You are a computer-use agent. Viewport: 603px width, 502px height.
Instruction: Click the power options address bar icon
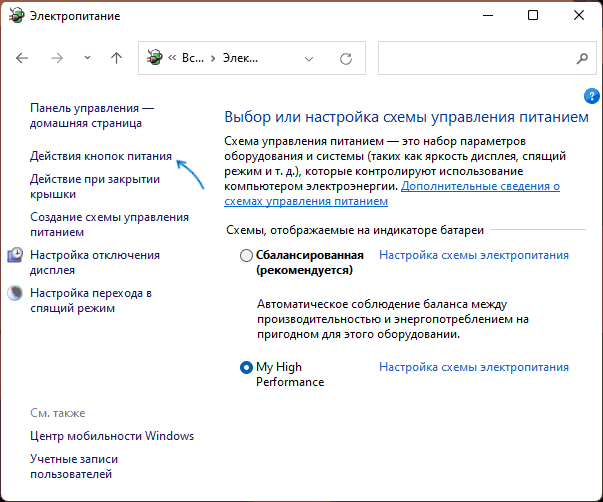[155, 58]
